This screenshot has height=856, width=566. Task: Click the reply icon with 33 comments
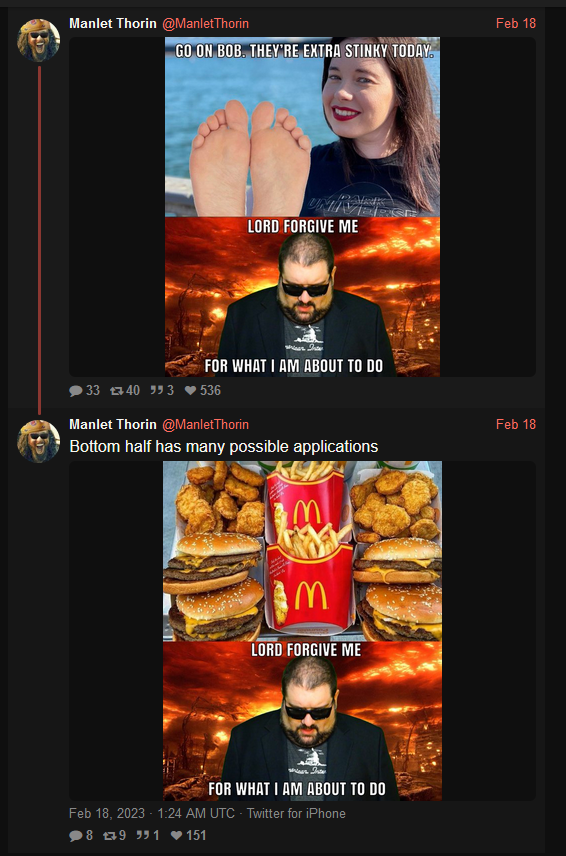(x=76, y=390)
